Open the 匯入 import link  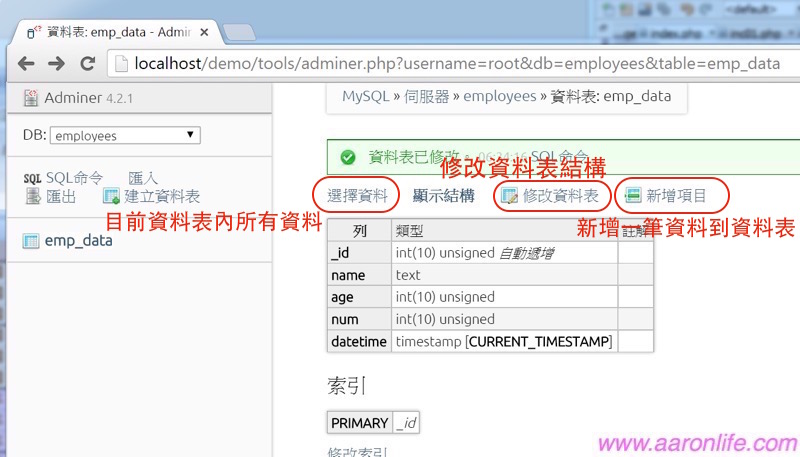[x=143, y=178]
